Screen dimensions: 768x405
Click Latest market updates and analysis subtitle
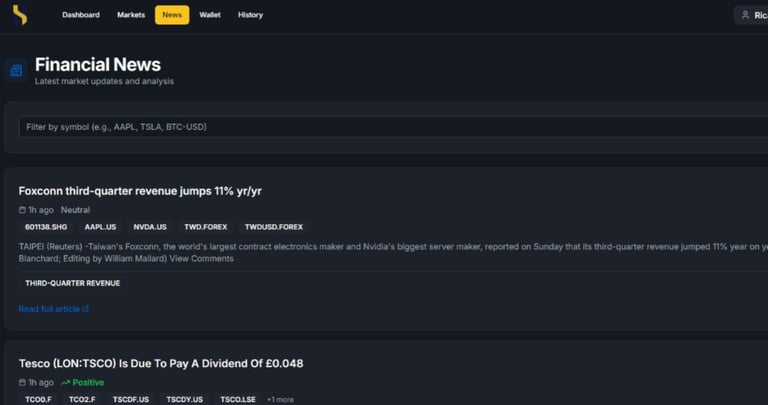[104, 81]
